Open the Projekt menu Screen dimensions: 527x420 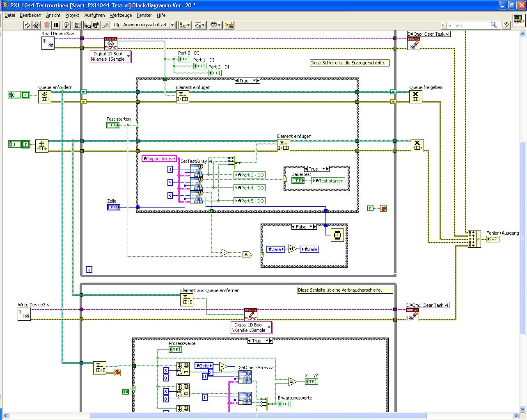click(72, 15)
